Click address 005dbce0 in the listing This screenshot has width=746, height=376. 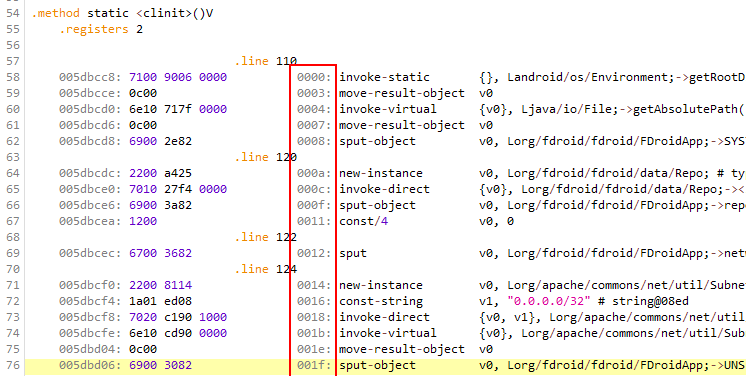coord(90,189)
